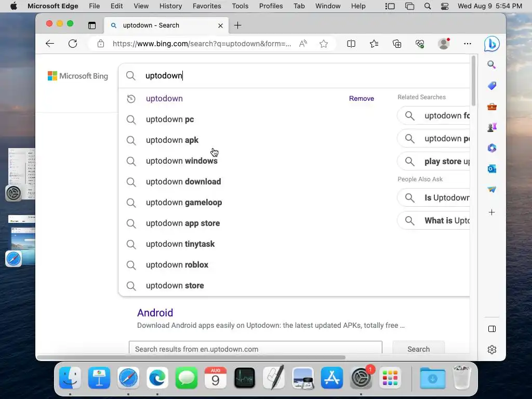Image resolution: width=532 pixels, height=399 pixels.
Task: Open Browser essentials heart icon
Action: (420, 44)
